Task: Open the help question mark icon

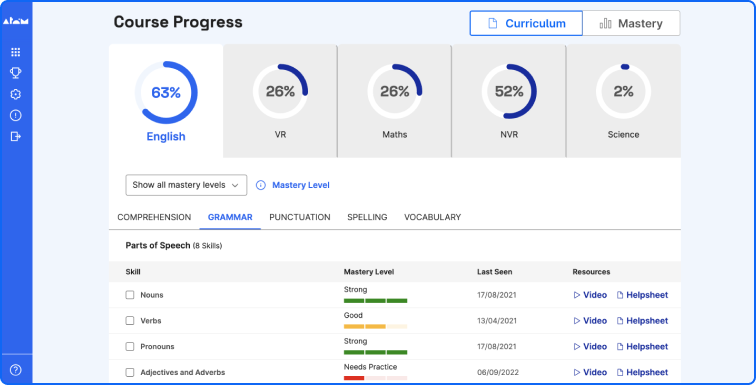Action: point(15,370)
